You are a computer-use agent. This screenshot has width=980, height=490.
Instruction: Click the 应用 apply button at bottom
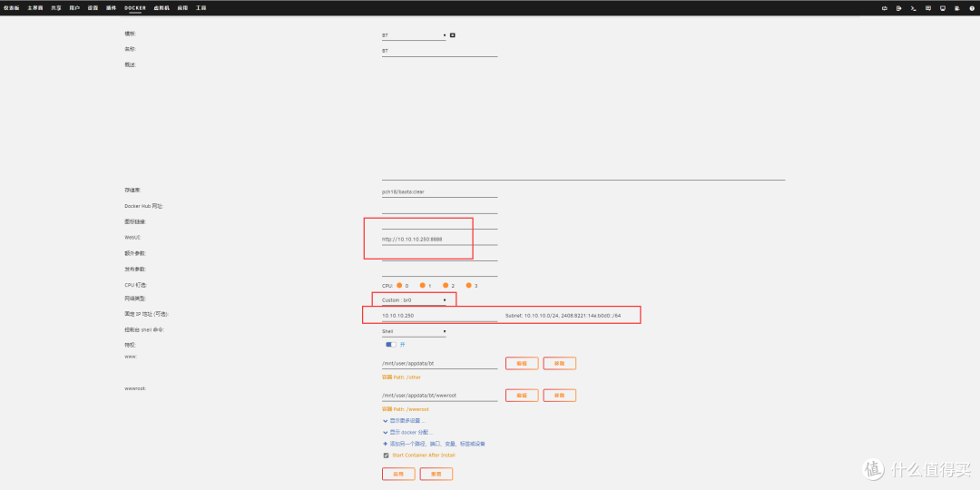click(x=398, y=474)
